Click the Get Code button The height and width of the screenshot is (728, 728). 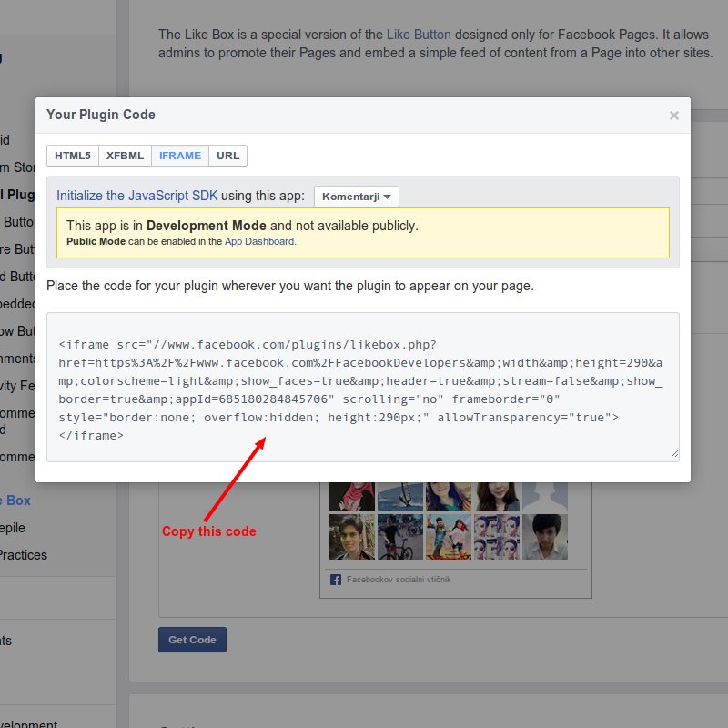click(x=192, y=640)
